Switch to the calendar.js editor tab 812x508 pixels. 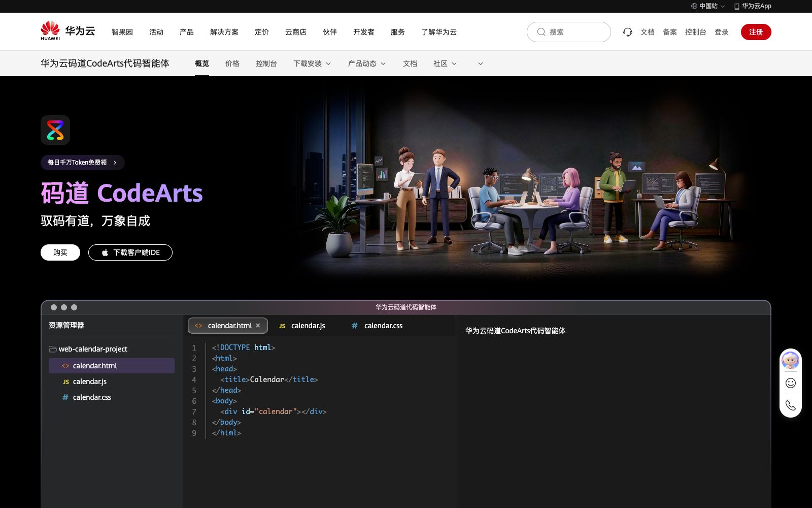(302, 326)
